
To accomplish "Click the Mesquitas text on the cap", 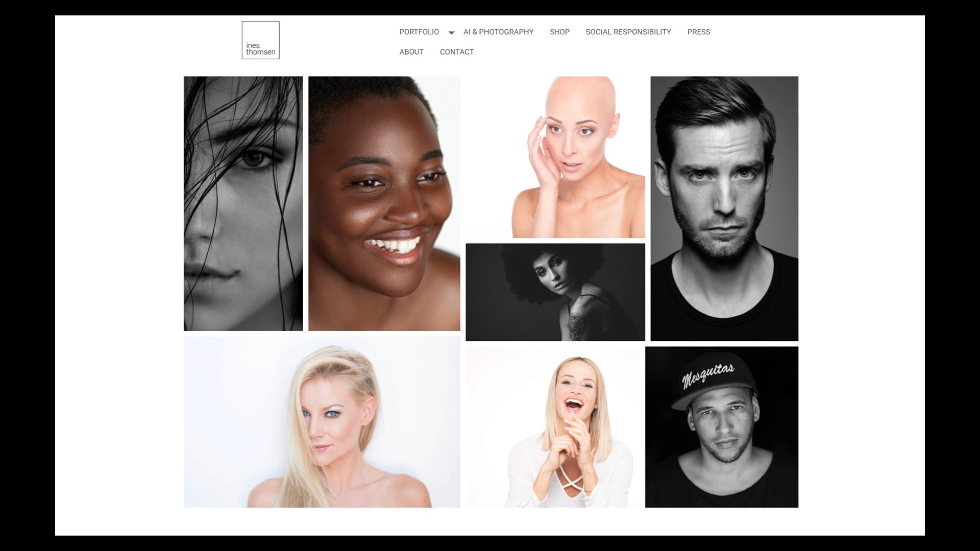I will pyautogui.click(x=708, y=375).
